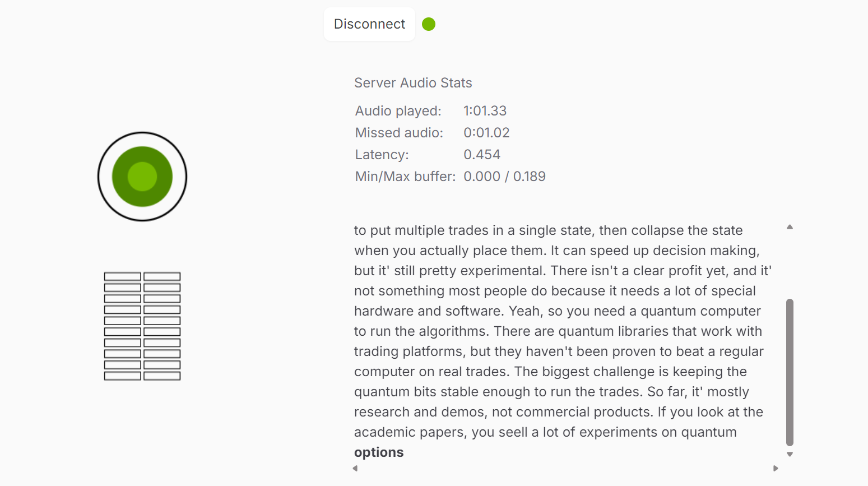Viewport: 868px width, 486px height.
Task: Click the Disconnect button
Action: tap(369, 24)
